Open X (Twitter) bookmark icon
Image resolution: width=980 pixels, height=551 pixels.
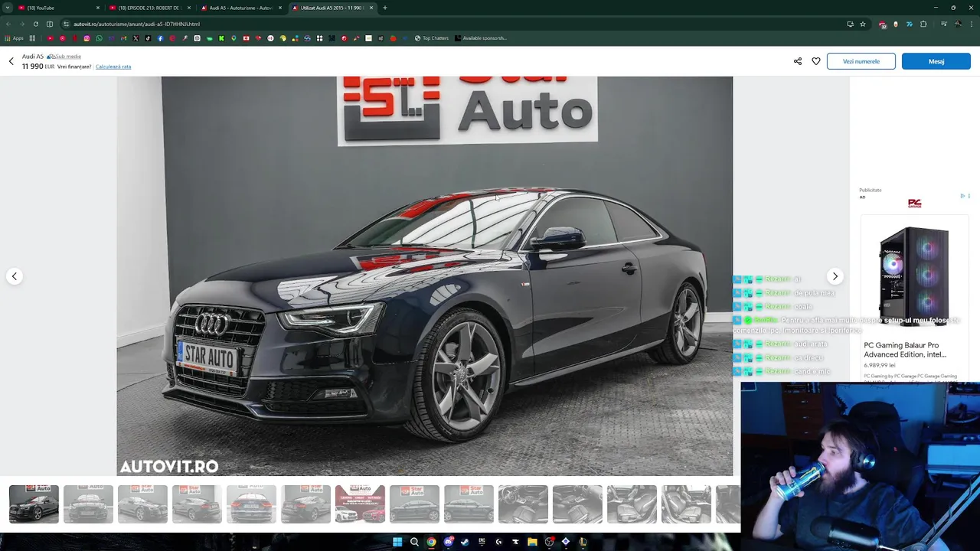136,38
